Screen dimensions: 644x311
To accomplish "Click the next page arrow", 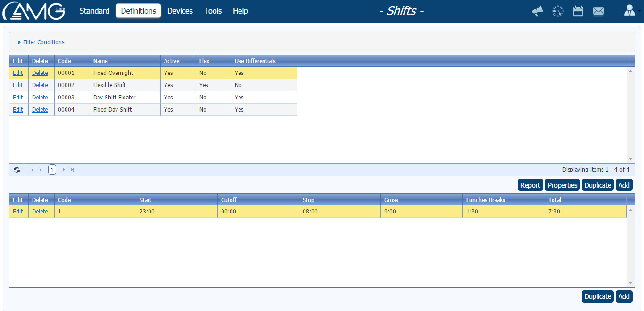I will click(64, 169).
